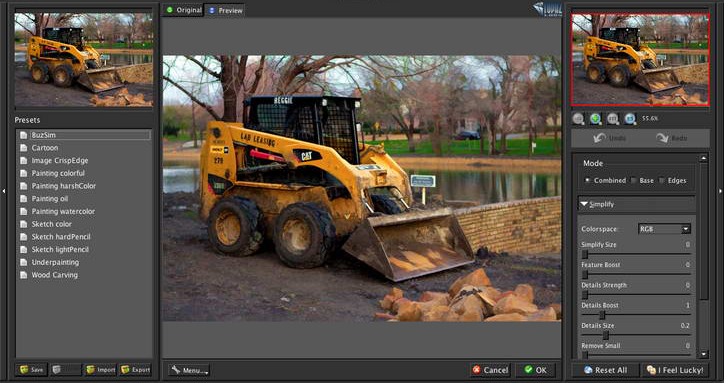Screen dimensions: 724x383
Task: Click the preset preview thumbnail at top left
Action: 84,60
